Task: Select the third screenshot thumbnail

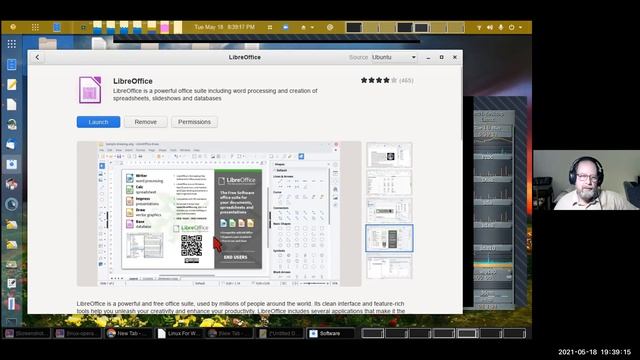Action: (389, 210)
